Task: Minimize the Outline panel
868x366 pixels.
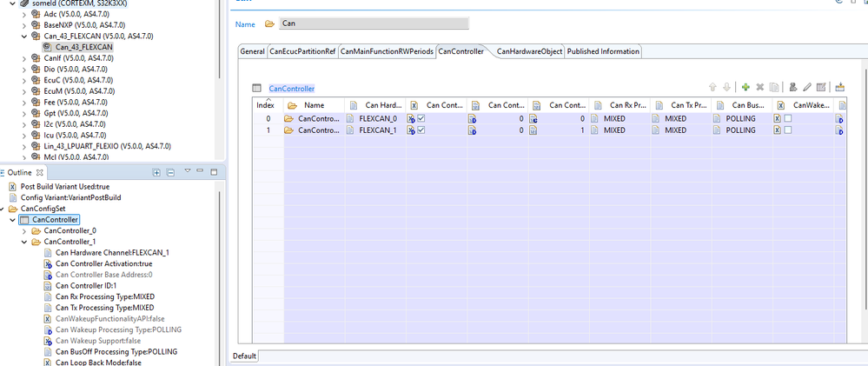Action: 200,171
